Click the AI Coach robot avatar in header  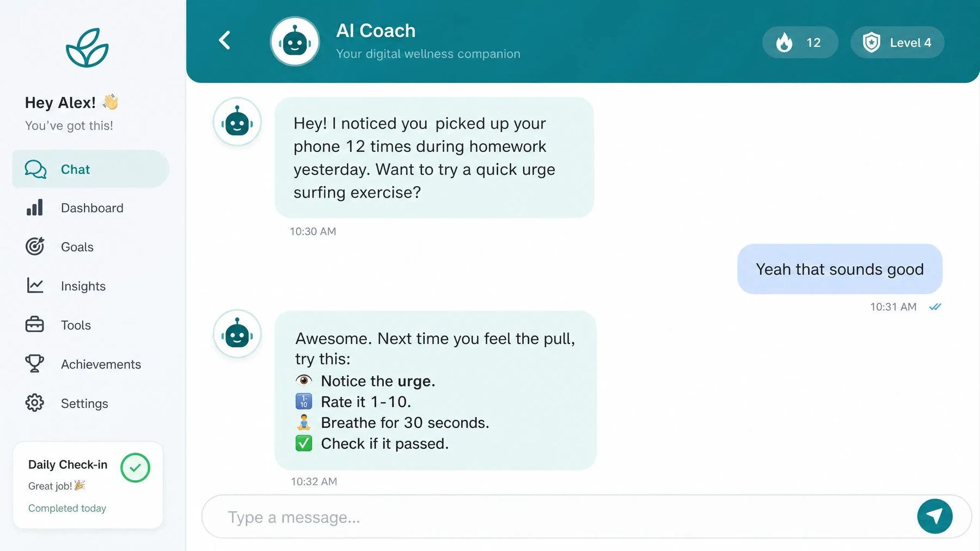(x=295, y=41)
